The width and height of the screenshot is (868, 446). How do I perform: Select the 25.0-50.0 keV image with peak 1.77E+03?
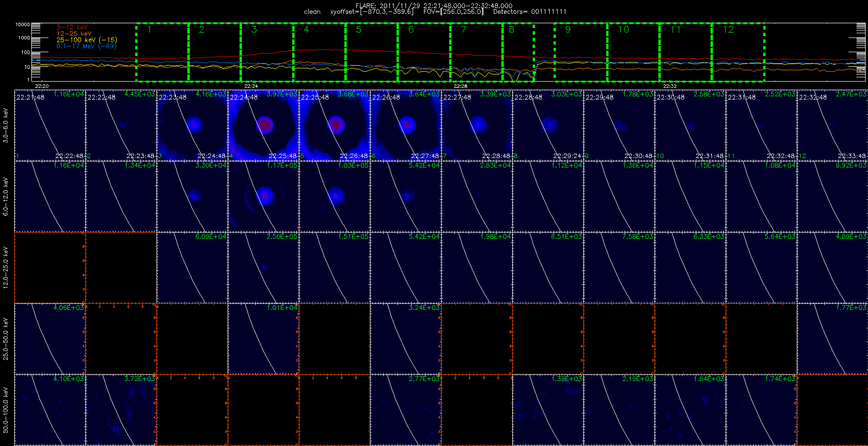point(832,339)
